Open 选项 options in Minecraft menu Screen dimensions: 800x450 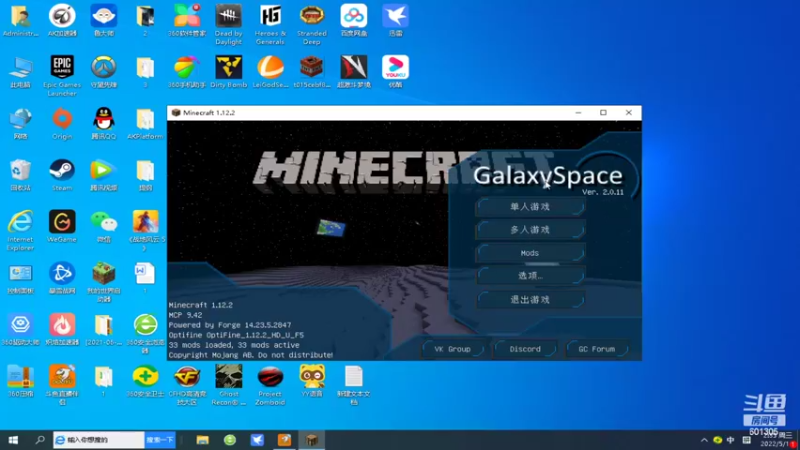coord(530,276)
